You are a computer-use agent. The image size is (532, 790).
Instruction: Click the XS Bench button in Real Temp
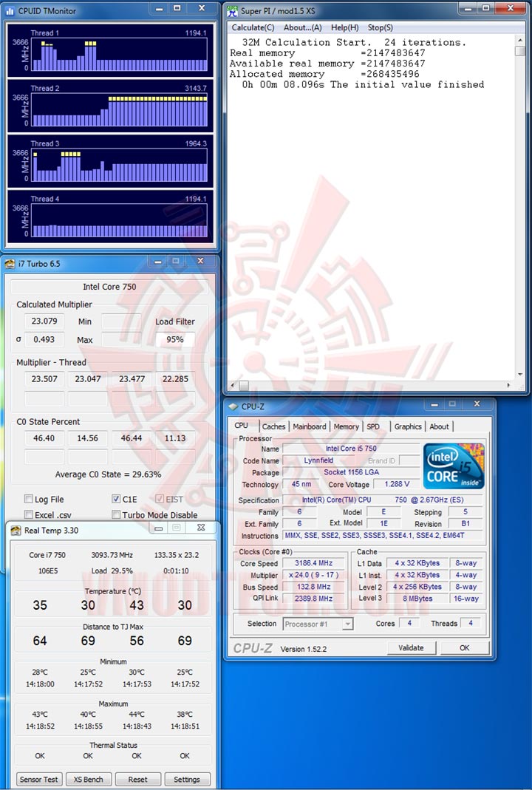pos(88,779)
